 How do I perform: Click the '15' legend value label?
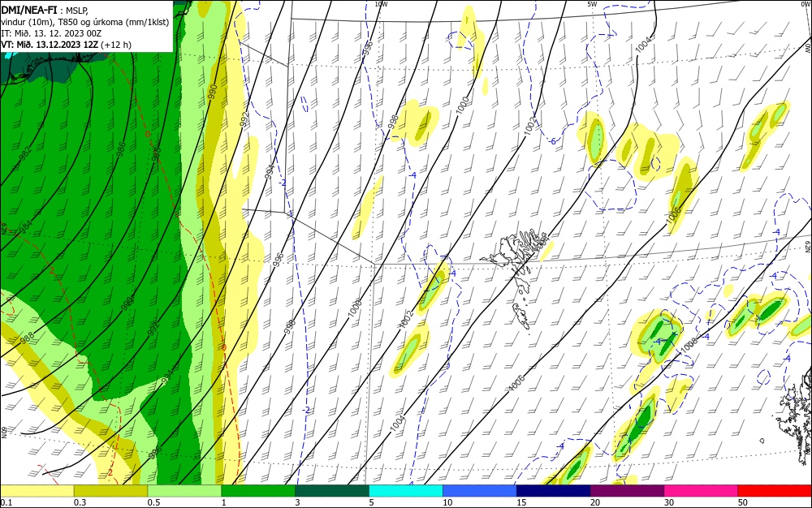521,502
